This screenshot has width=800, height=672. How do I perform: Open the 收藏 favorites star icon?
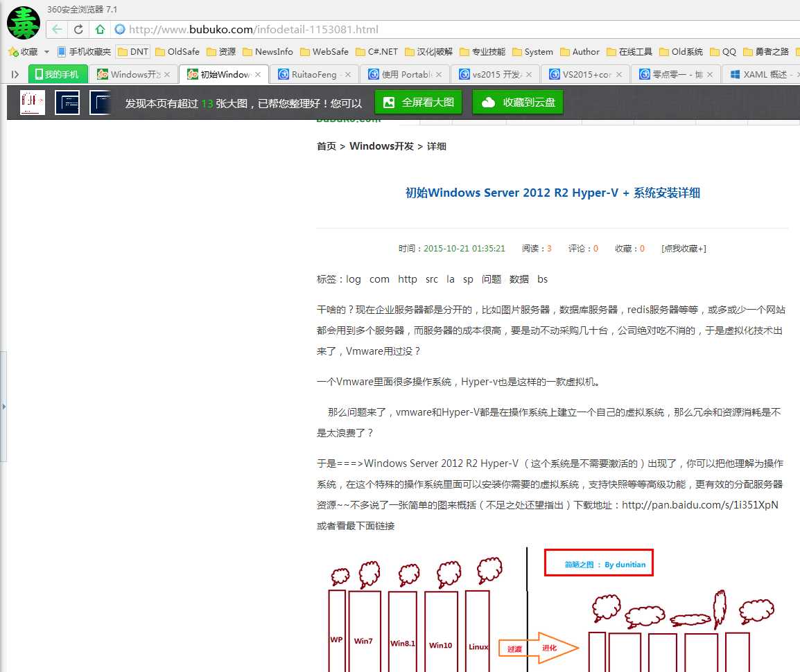pos(13,52)
